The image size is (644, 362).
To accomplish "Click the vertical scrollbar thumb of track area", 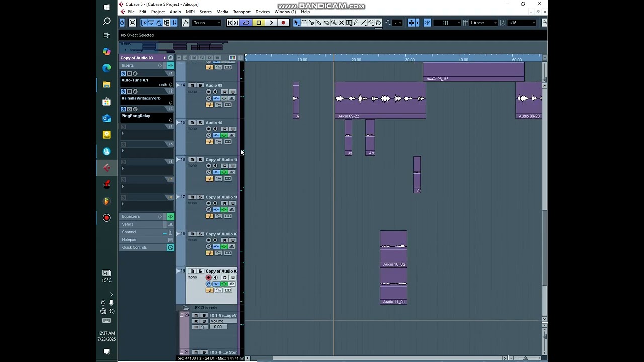I will coord(545,248).
